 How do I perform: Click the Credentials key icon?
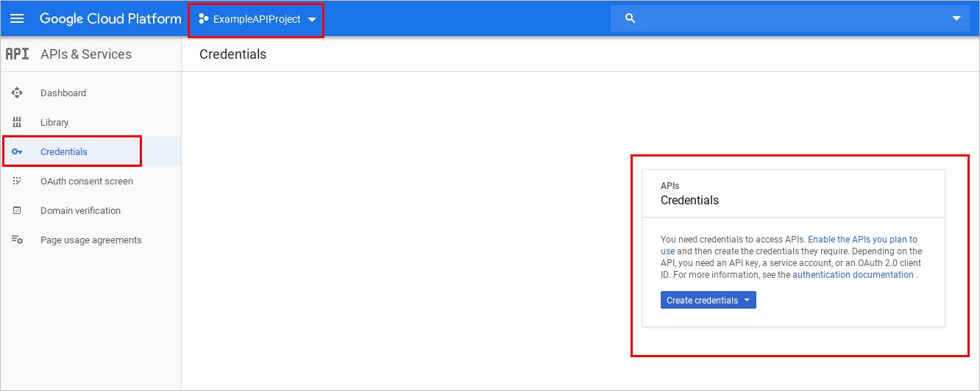click(17, 152)
